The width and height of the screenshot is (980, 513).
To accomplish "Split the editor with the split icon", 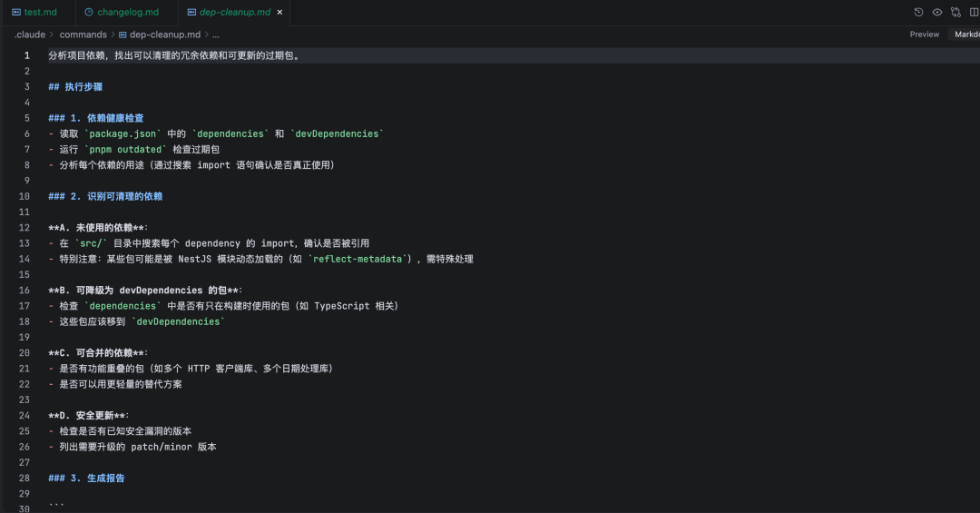I will coord(975,12).
